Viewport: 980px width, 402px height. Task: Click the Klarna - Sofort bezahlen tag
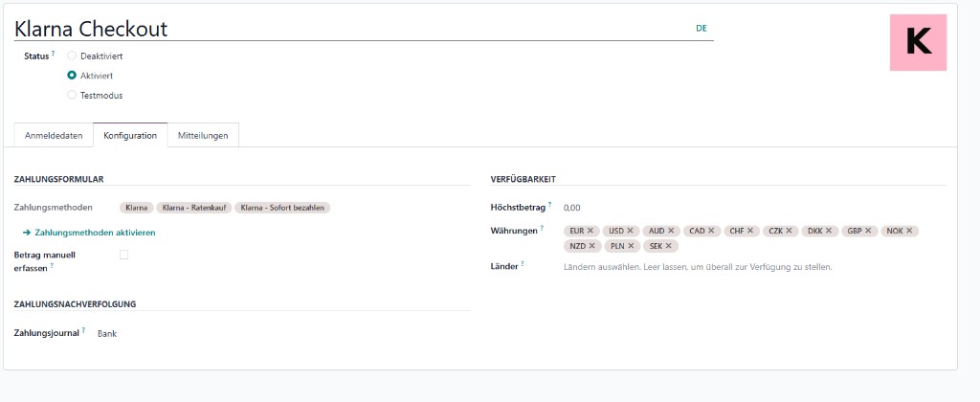click(x=282, y=208)
